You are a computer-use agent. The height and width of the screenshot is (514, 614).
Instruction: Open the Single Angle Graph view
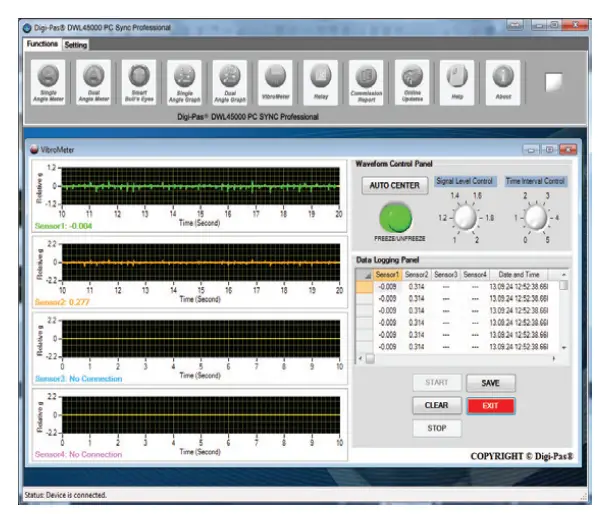pos(184,76)
